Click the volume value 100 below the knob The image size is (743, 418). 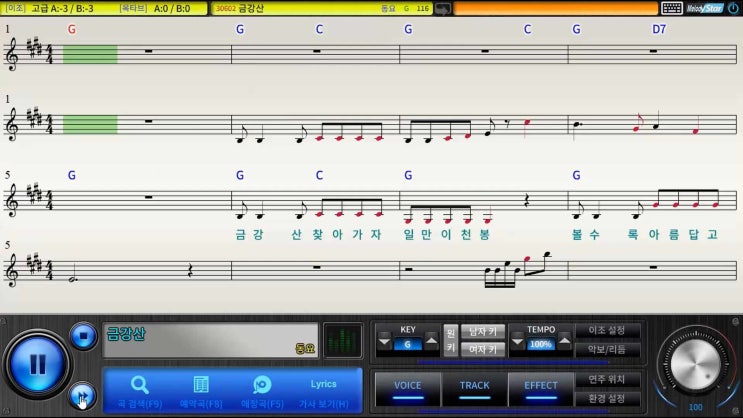coord(695,407)
